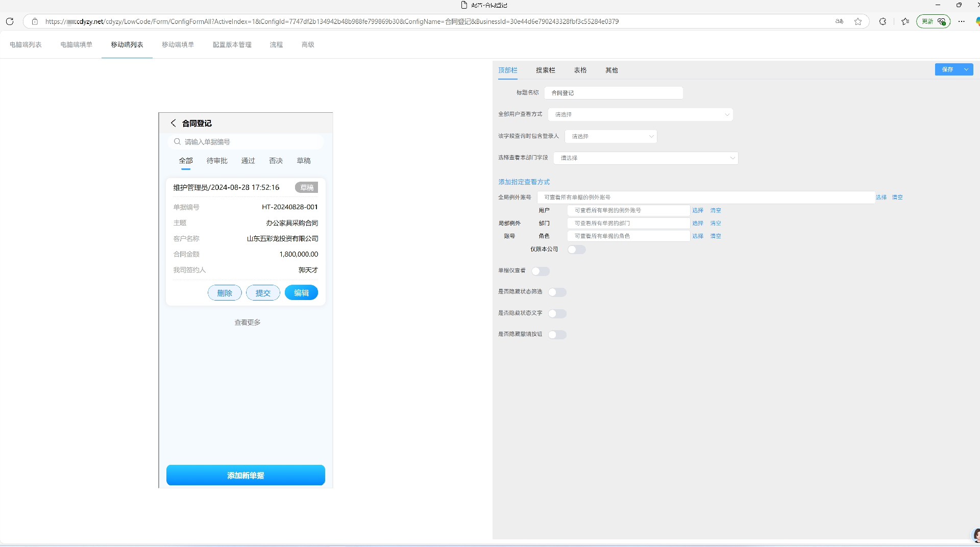Image resolution: width=980 pixels, height=547 pixels.
Task: Switch to the 电脑端填单 tab
Action: pyautogui.click(x=77, y=45)
